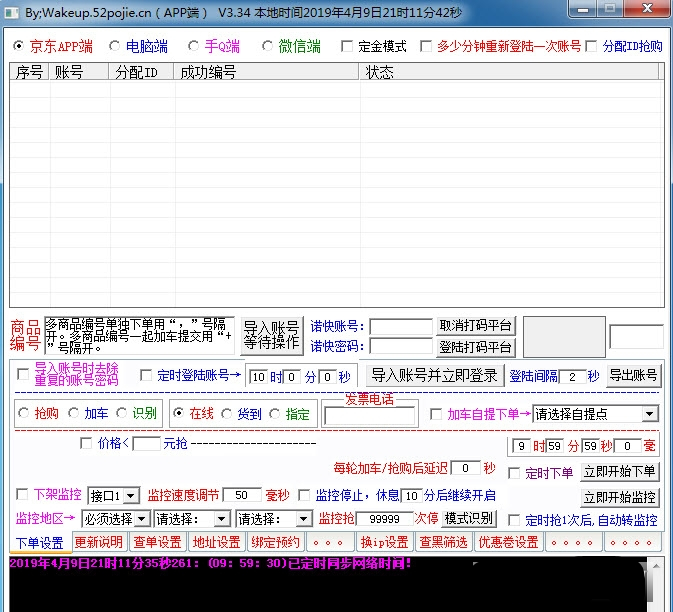Choose the 微信端 platform option
673x612 pixels.
(268, 46)
